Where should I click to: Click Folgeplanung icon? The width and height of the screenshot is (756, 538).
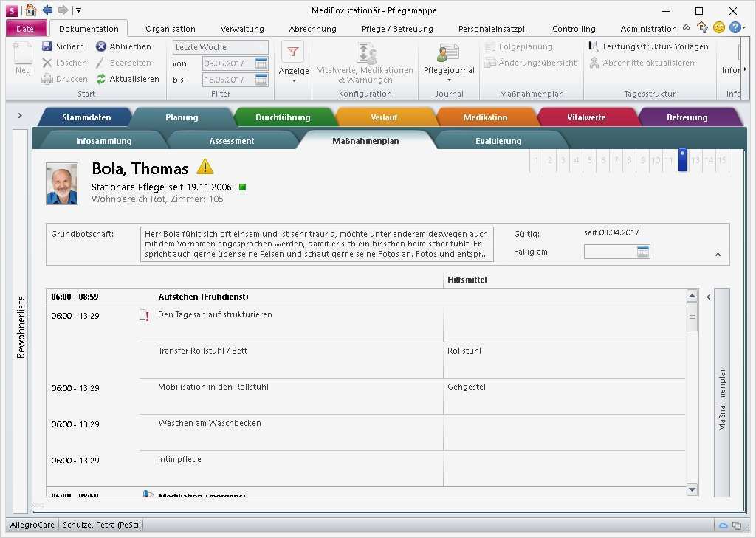click(490, 46)
